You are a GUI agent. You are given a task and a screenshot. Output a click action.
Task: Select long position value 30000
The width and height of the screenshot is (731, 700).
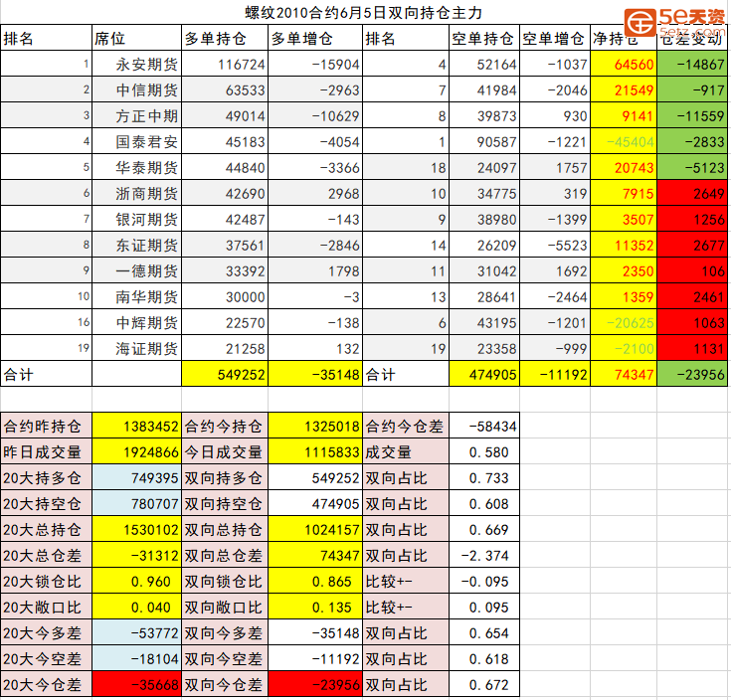click(x=225, y=296)
